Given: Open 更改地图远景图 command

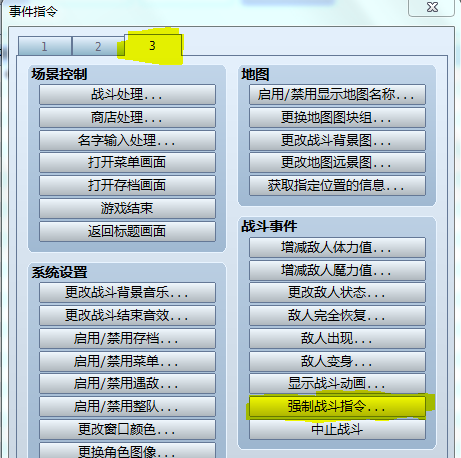Looking at the screenshot, I should (x=337, y=163).
